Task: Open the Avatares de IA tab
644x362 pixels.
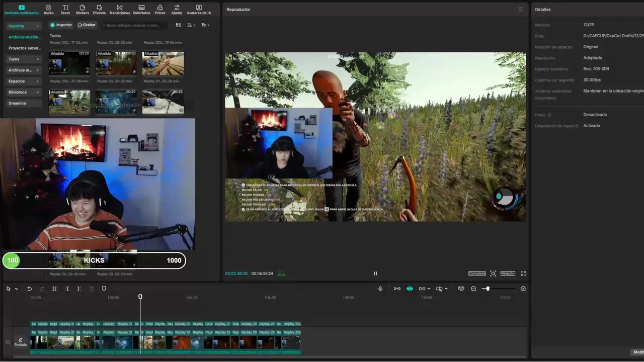Action: click(x=199, y=10)
